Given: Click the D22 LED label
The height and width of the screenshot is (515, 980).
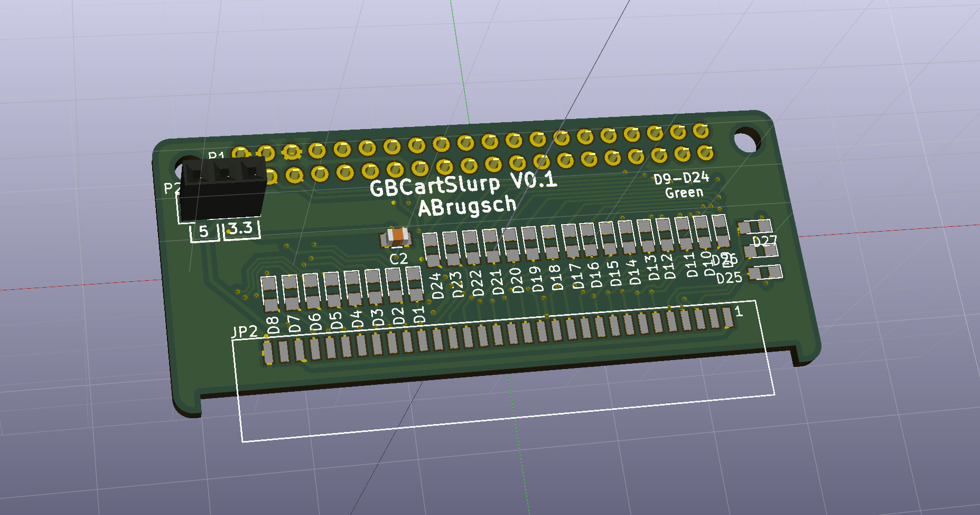Looking at the screenshot, I should [x=477, y=284].
